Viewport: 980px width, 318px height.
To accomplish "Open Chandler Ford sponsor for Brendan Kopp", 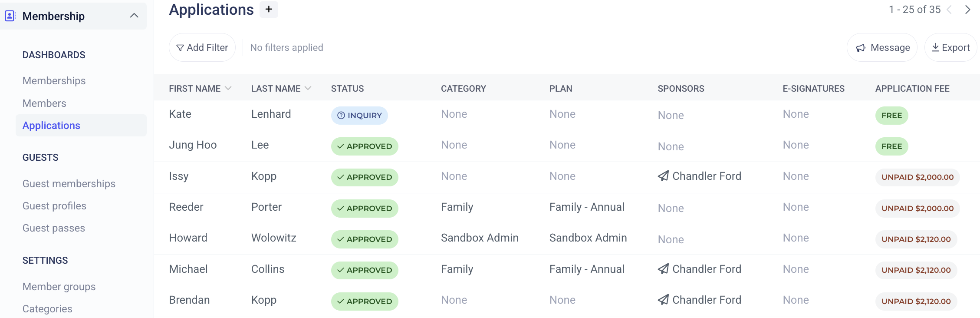I will click(x=706, y=300).
